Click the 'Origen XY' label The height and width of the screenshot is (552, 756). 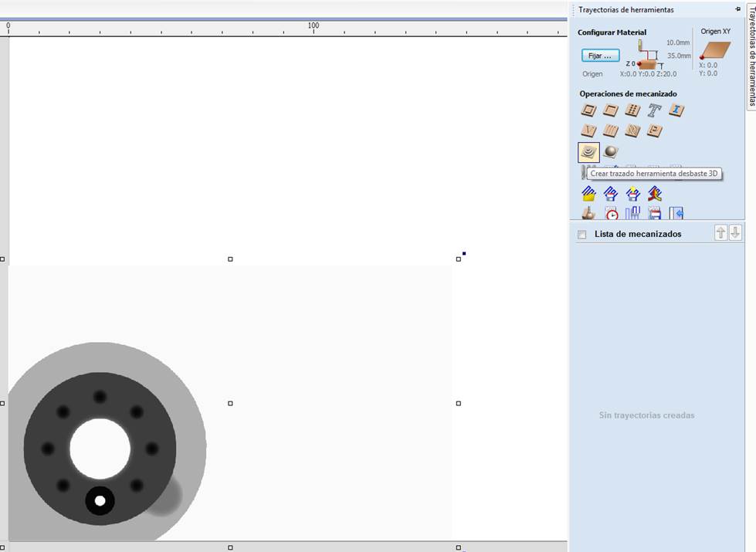coord(716,32)
